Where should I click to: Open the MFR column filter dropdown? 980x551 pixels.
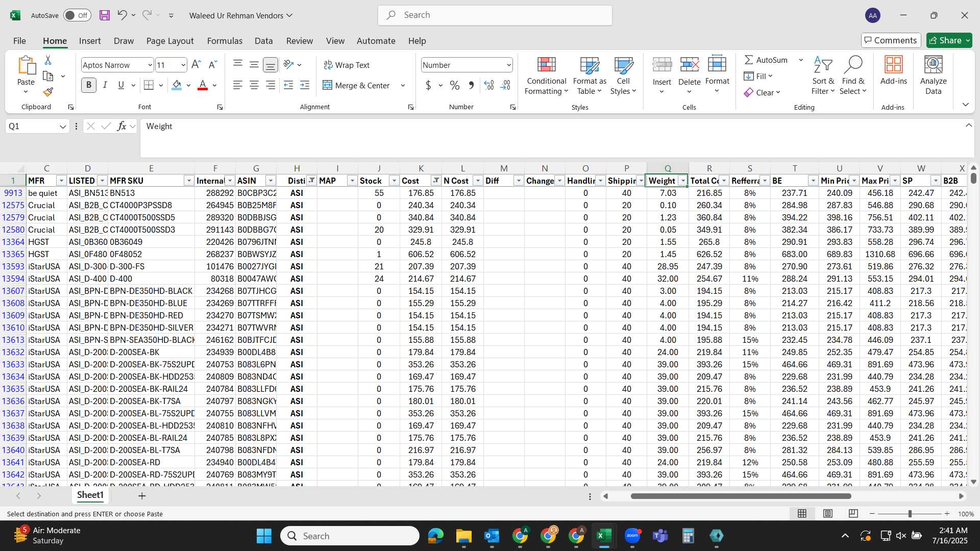pyautogui.click(x=61, y=181)
